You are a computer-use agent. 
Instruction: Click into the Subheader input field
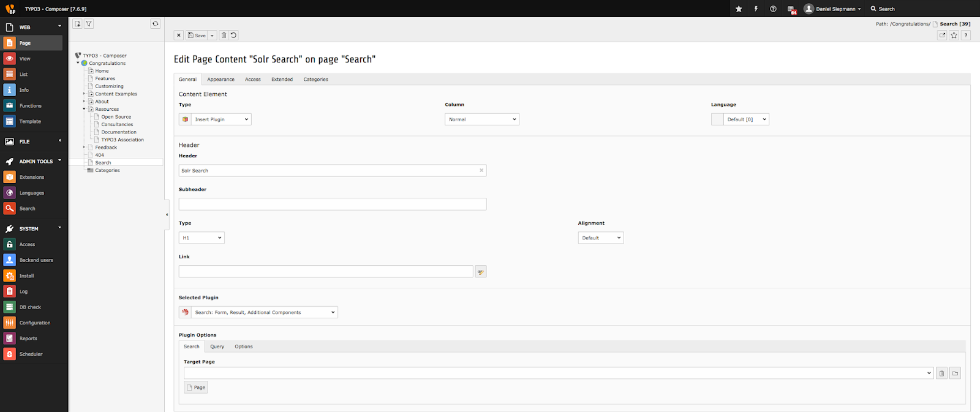click(x=333, y=204)
